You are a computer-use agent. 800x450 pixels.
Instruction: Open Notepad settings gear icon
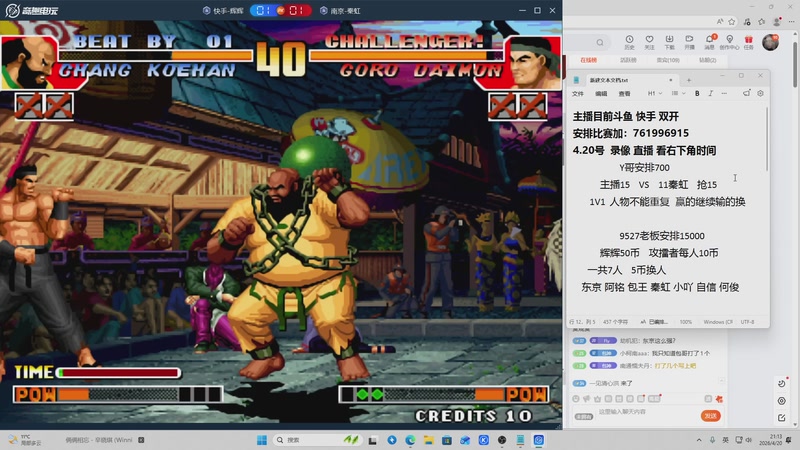[760, 93]
